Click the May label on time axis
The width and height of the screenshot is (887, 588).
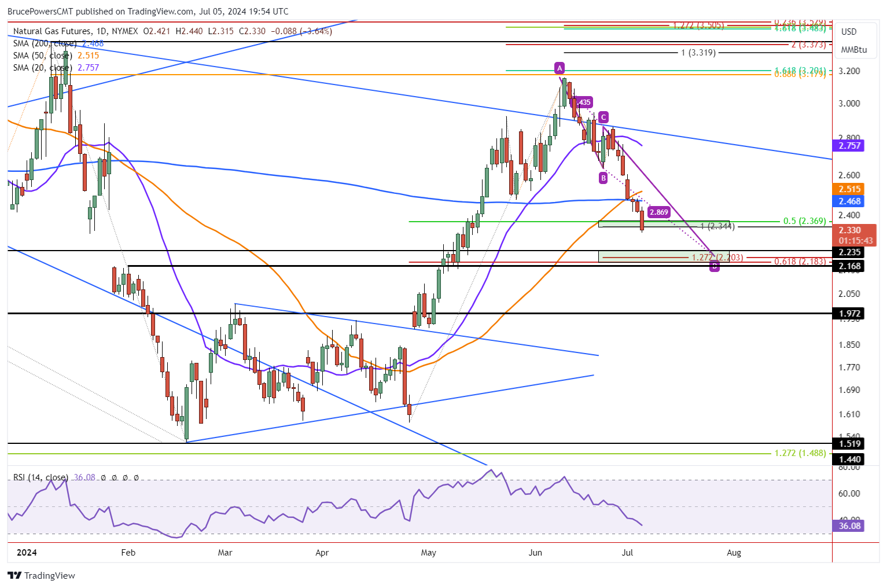(429, 553)
